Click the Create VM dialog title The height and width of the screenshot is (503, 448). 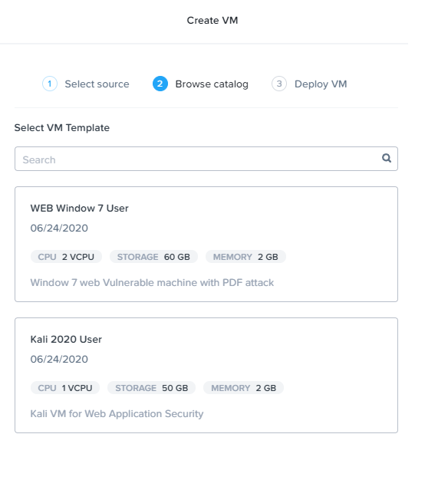pyautogui.click(x=212, y=20)
